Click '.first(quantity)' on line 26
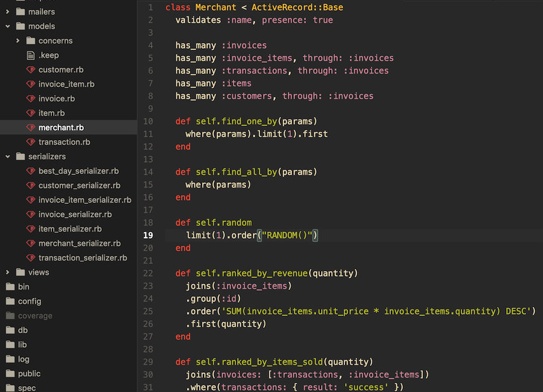 [x=226, y=324]
